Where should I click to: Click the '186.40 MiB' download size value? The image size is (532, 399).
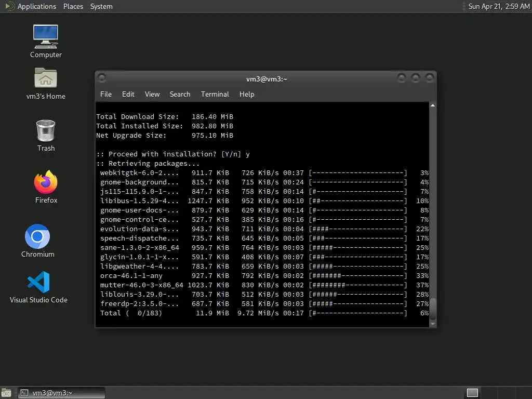212,117
